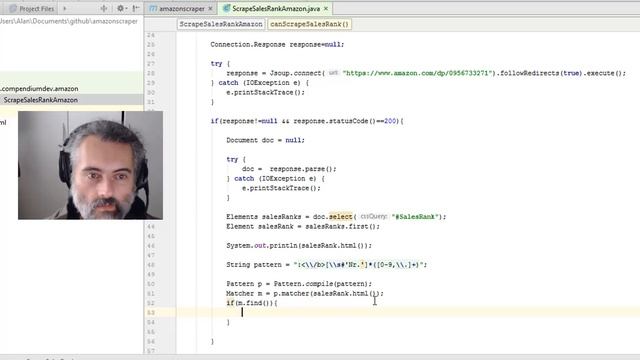Click the Matcher m = p.matcher line
The height and width of the screenshot is (360, 640).
305,293
